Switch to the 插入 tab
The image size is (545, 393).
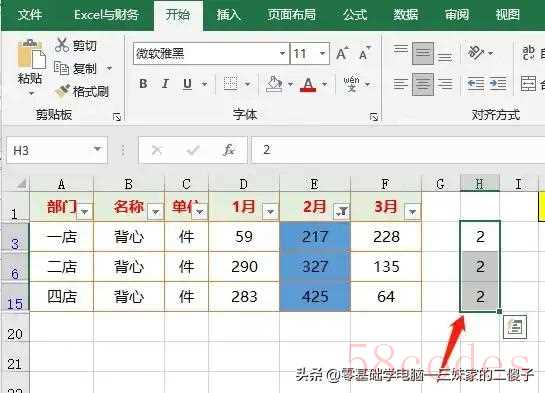point(228,15)
